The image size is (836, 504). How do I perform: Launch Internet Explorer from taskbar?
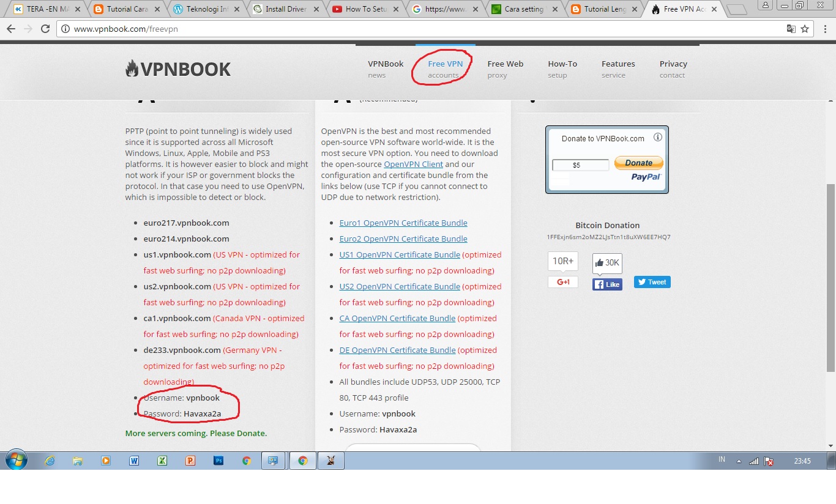pyautogui.click(x=50, y=461)
